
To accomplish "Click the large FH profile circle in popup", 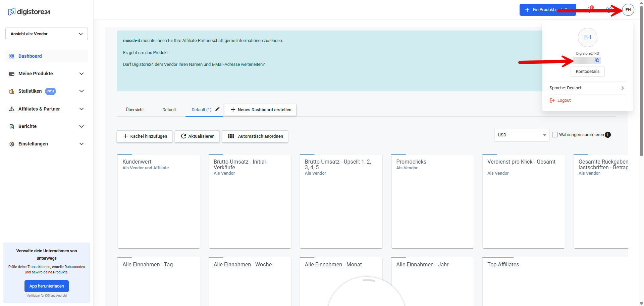I will 587,37.
